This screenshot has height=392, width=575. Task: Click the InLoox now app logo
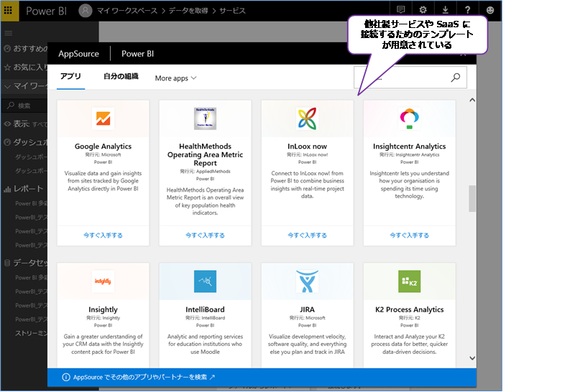coord(307,118)
